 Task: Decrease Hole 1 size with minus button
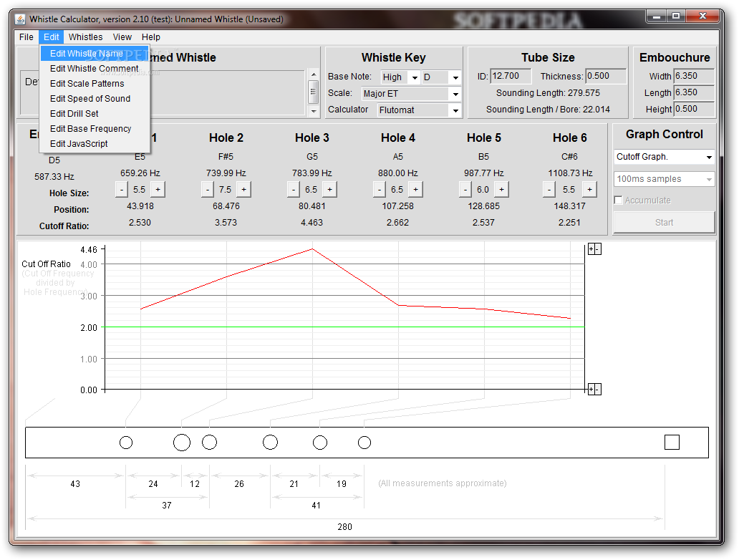click(122, 190)
